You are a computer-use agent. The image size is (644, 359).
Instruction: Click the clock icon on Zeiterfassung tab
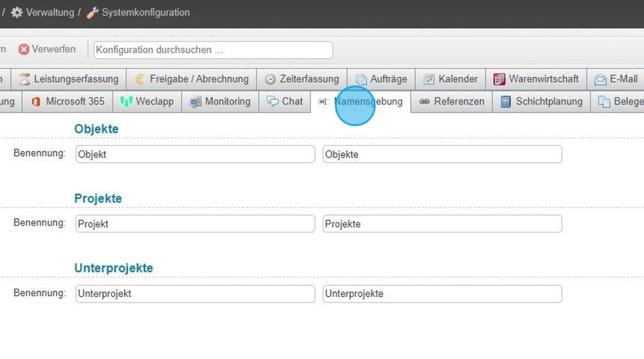(270, 79)
